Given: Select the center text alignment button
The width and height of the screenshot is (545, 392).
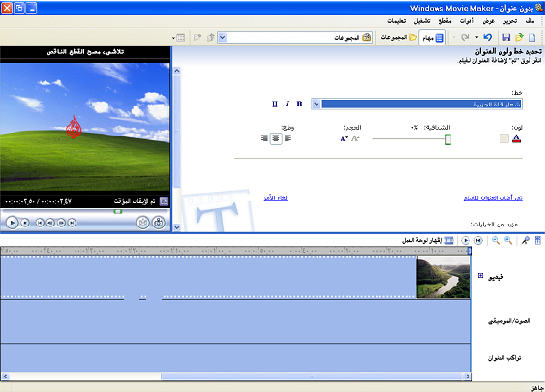Looking at the screenshot, I should (x=276, y=138).
